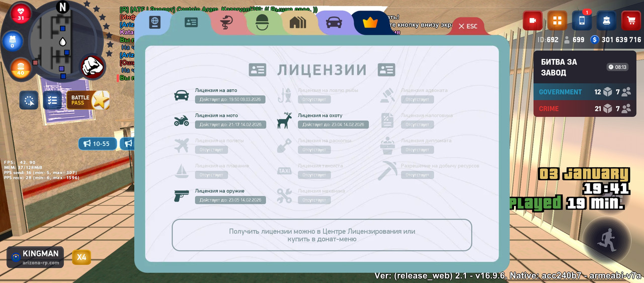Click 'Лицензия на авто' label
Viewport: 644px width, 283px height.
coord(216,91)
